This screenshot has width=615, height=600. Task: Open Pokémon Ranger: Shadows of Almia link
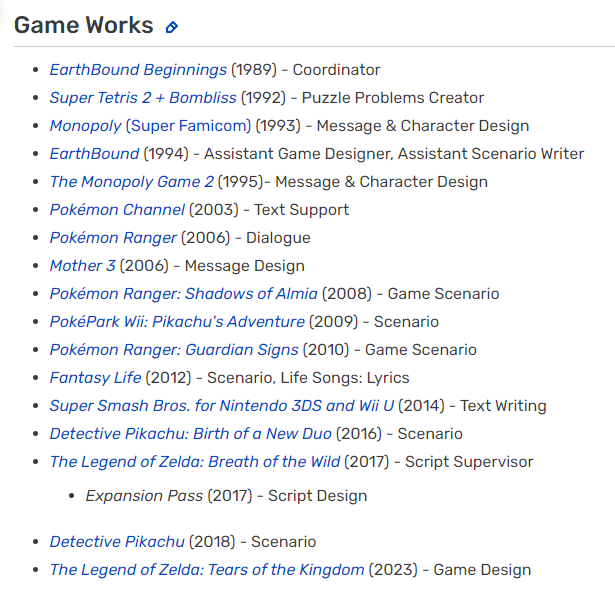pos(184,294)
